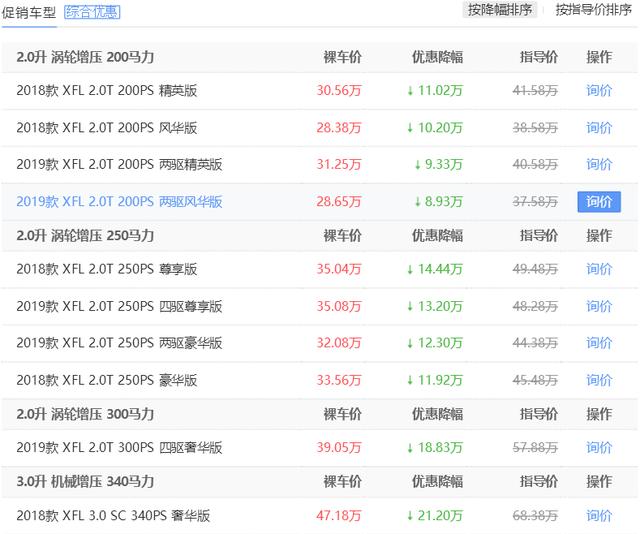The height and width of the screenshot is (534, 640).
Task: Click 询价 for 2018款 250PS 豪华版
Action: [x=599, y=380]
